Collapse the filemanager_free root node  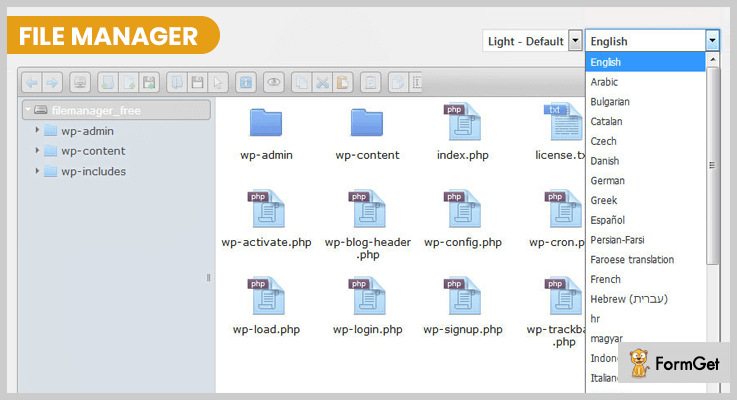(x=28, y=110)
